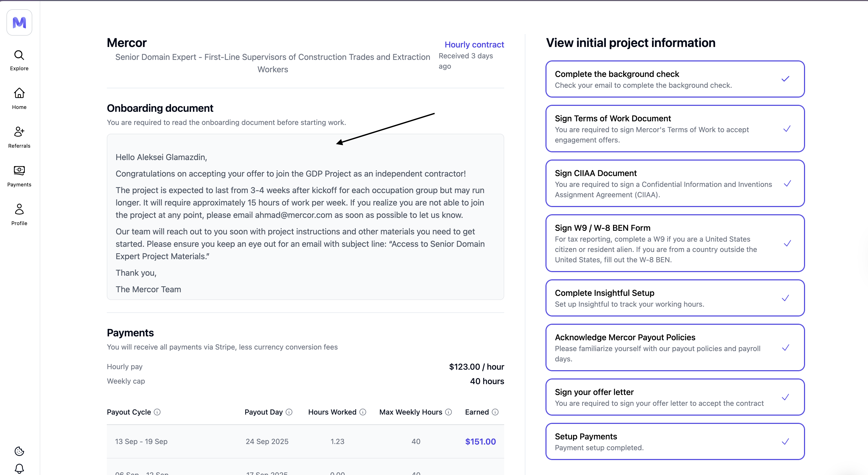Open the Referrals sidebar icon

point(19,132)
